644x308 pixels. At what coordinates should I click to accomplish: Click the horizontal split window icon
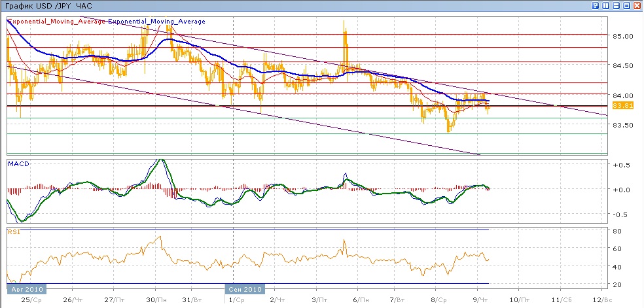616,6
